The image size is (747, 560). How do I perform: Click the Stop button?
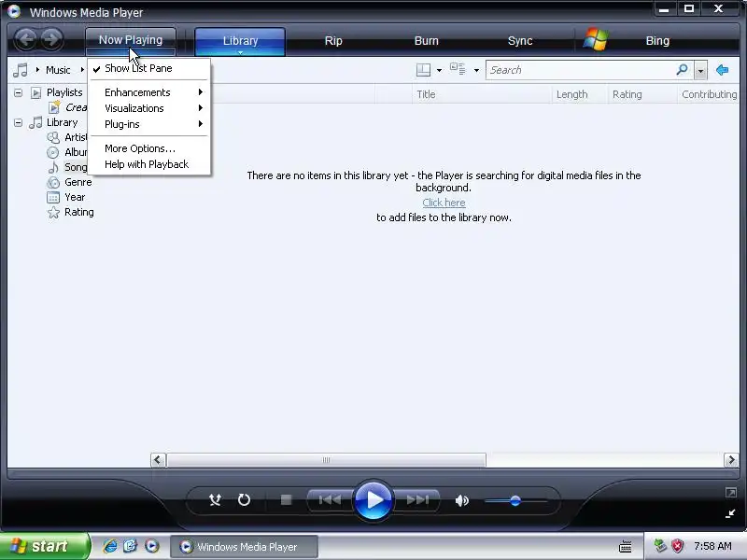point(286,500)
